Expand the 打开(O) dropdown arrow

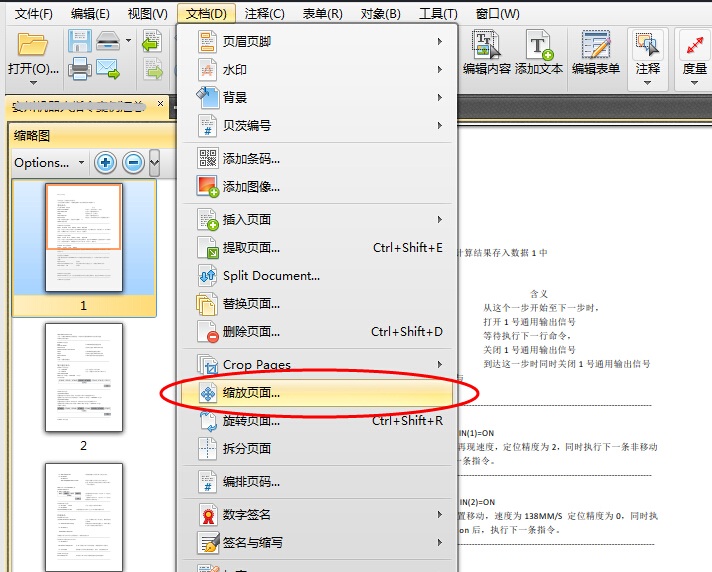(33, 83)
